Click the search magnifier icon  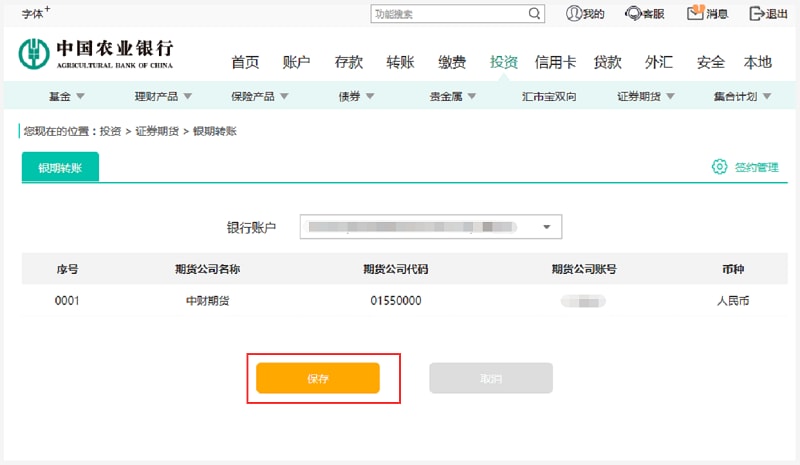pos(535,14)
